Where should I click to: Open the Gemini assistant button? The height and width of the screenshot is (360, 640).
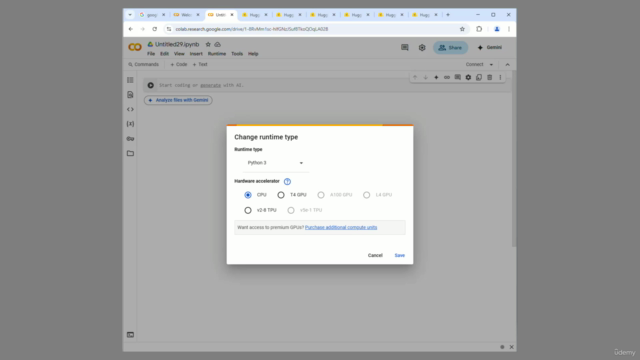click(x=490, y=48)
